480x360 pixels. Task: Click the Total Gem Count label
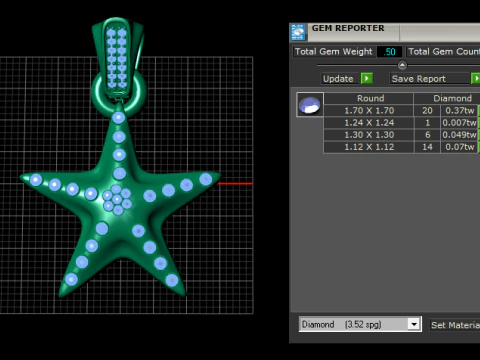[443, 52]
